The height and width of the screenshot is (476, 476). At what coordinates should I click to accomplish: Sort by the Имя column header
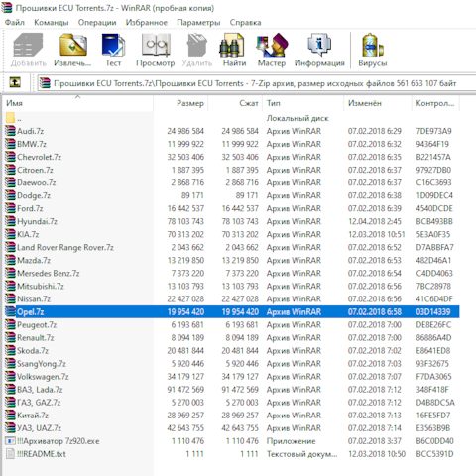pos(78,103)
